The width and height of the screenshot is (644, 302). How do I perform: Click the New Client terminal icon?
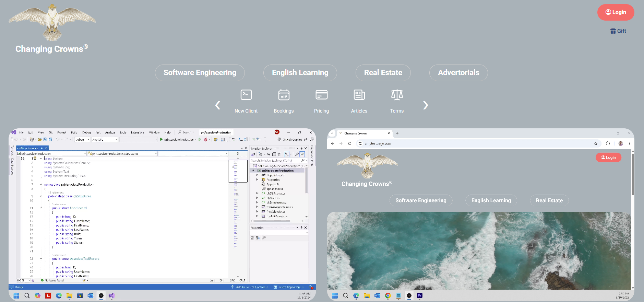click(246, 95)
